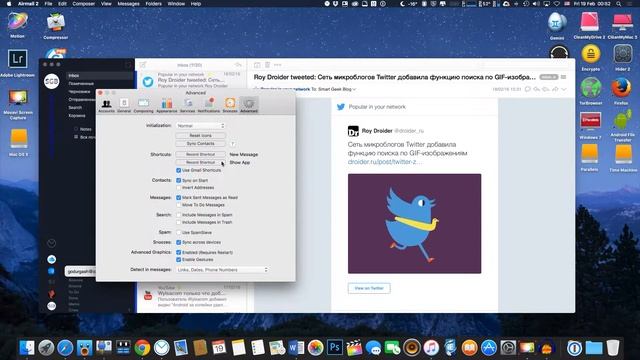The height and width of the screenshot is (360, 640).
Task: Open Microsoft Word from the Dock
Action: [296, 348]
